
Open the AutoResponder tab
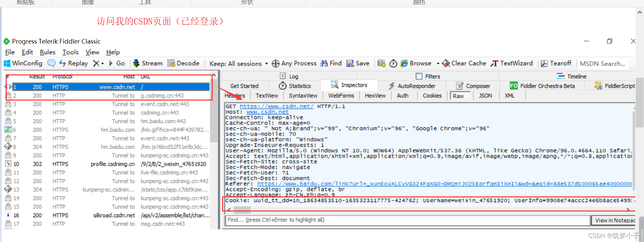tap(412, 86)
